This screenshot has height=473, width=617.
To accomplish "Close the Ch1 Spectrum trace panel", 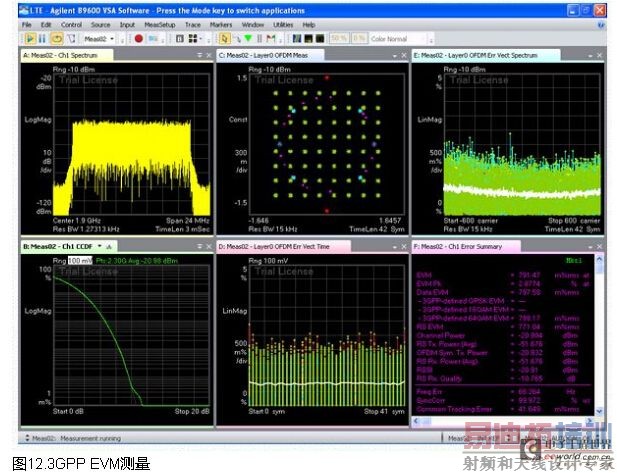I will [208, 55].
